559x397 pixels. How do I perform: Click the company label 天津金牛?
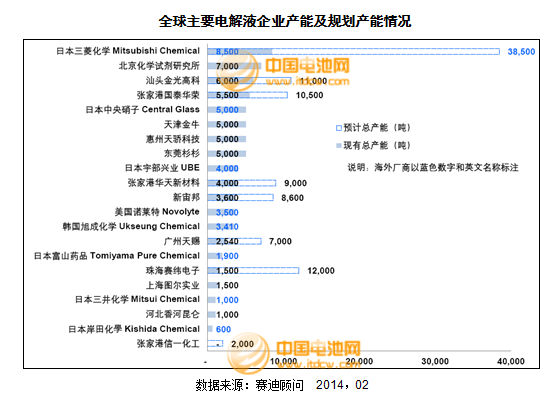click(181, 124)
